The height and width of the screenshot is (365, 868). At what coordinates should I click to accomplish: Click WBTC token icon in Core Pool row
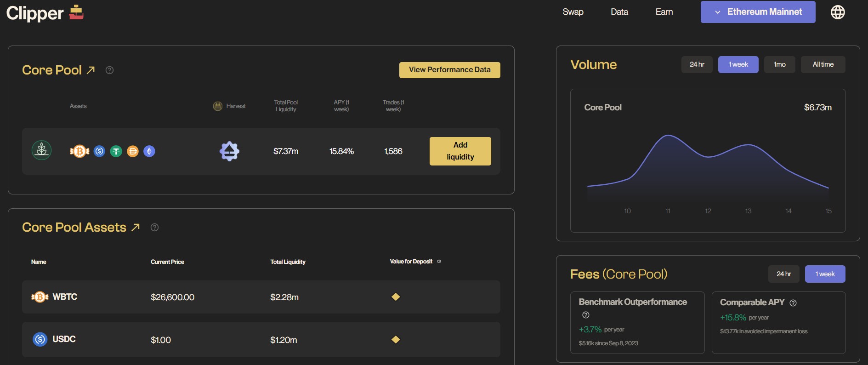pyautogui.click(x=79, y=151)
